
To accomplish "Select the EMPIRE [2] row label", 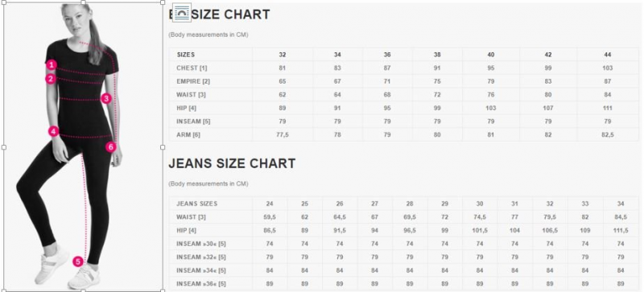I will (x=193, y=81).
